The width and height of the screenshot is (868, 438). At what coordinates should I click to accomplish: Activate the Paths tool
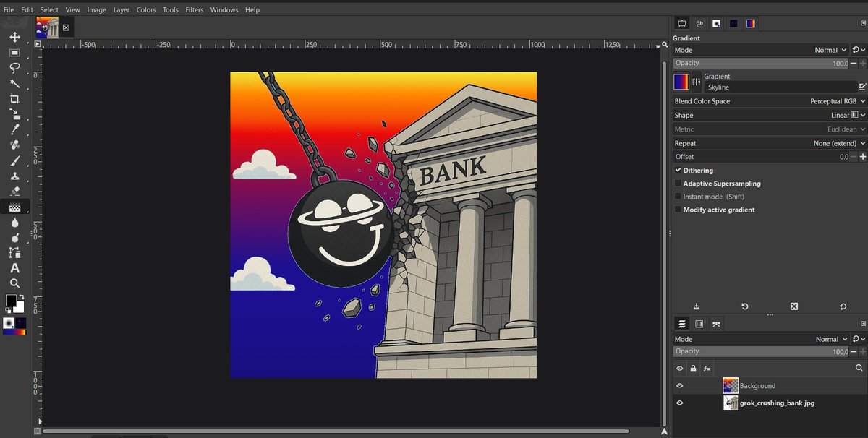tap(14, 253)
